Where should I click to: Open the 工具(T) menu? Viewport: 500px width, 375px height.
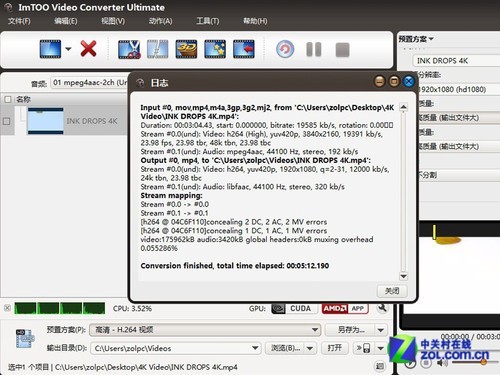tap(208, 21)
